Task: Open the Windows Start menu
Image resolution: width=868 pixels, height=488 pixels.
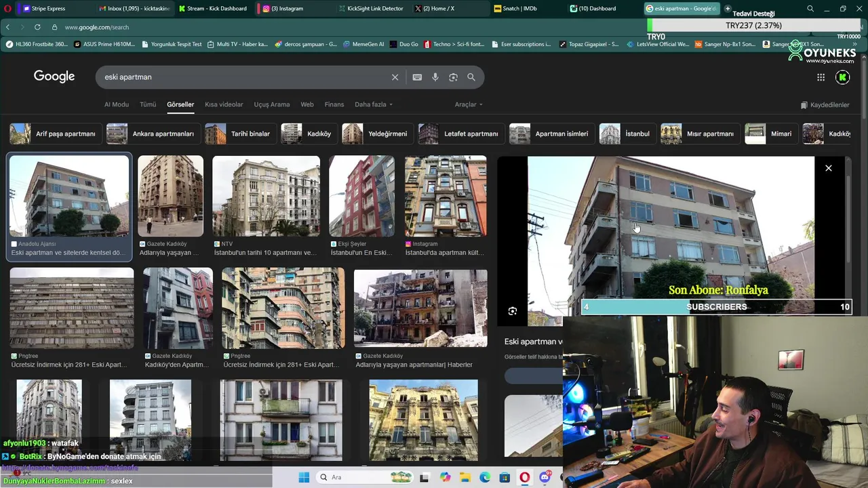Action: (304, 477)
